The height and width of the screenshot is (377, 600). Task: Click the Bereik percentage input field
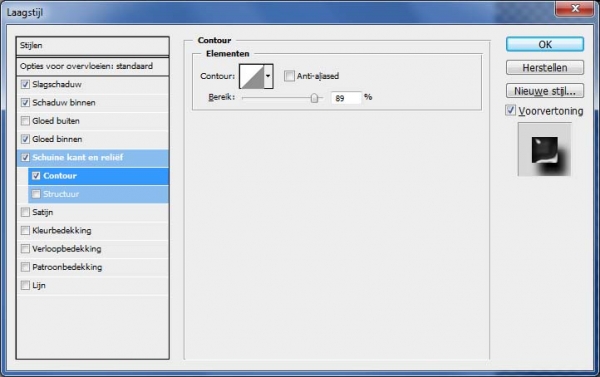(346, 98)
